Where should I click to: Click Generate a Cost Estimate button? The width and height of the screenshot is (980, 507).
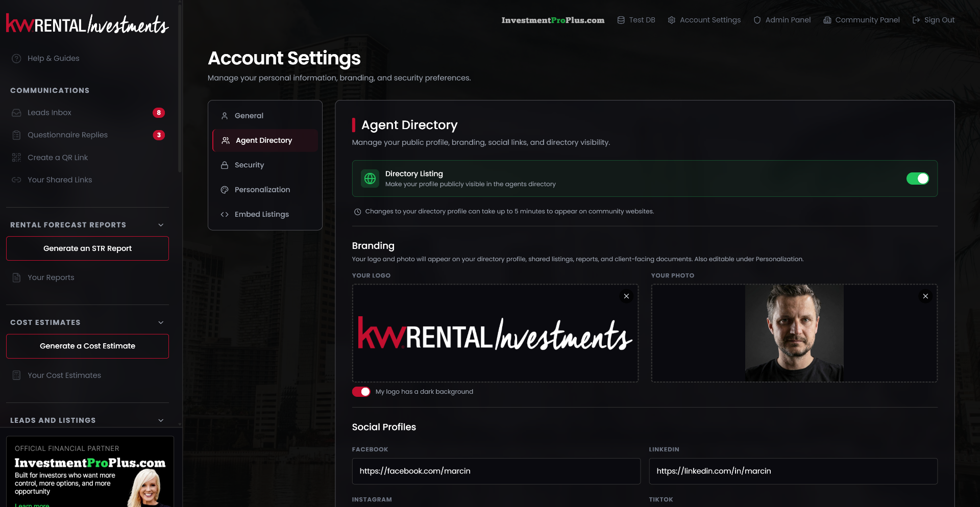[x=87, y=346]
